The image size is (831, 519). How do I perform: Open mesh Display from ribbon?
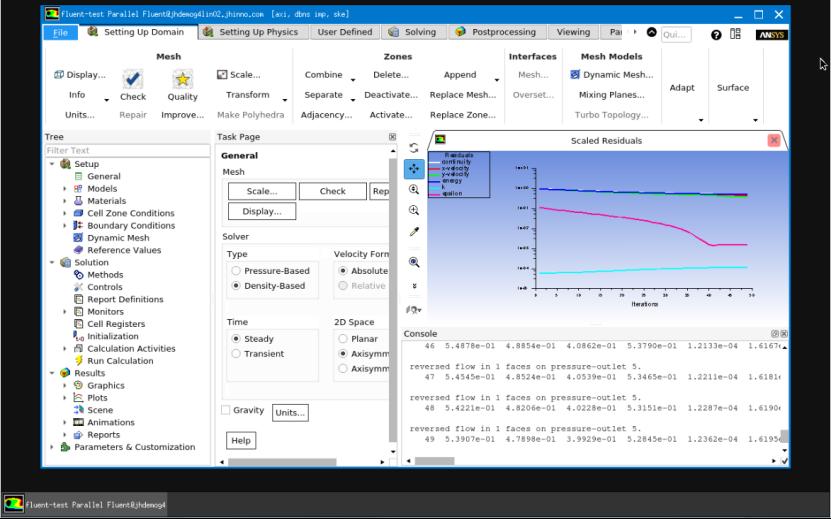point(80,75)
